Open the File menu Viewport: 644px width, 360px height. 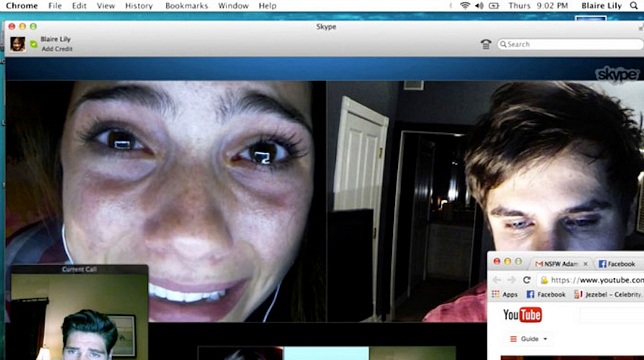click(55, 6)
